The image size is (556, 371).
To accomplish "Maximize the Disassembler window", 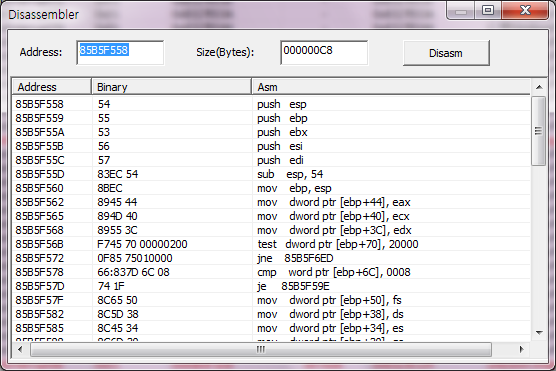I will pos(488,10).
